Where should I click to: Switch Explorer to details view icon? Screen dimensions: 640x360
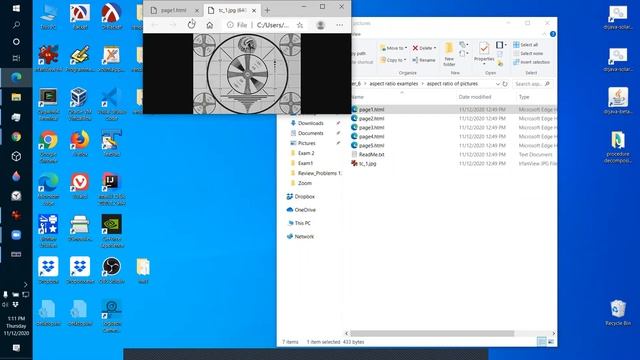[x=541, y=342]
